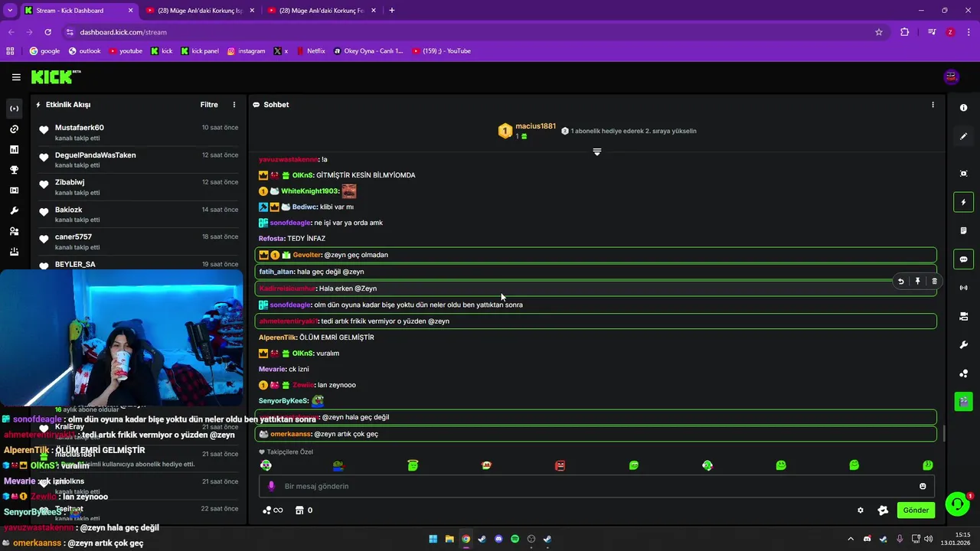Click the gift shop counter icon

[304, 510]
